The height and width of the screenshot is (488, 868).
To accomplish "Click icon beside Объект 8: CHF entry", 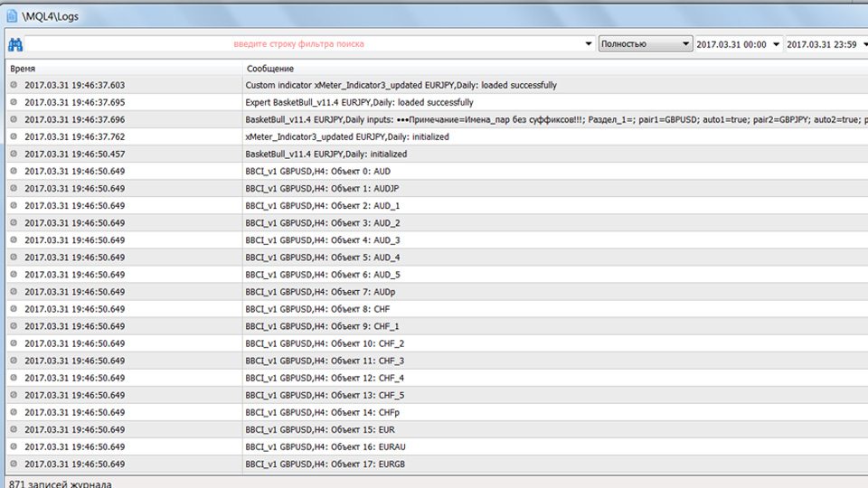I will pyautogui.click(x=14, y=309).
